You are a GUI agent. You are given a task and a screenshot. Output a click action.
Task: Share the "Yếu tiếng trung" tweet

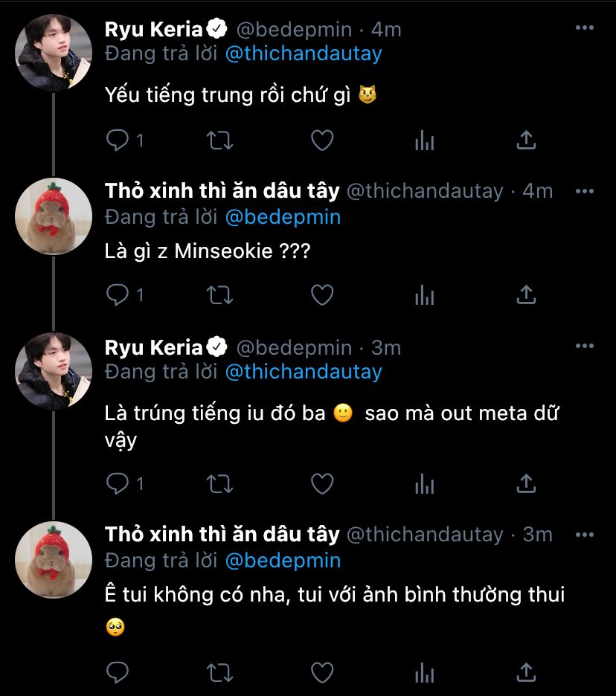(526, 140)
